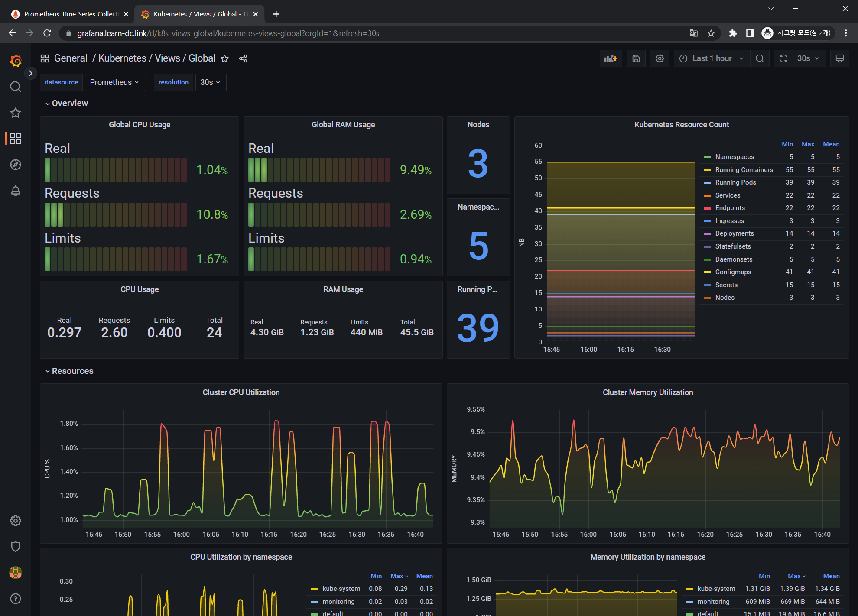Open the Global CPU Usage panel title
The width and height of the screenshot is (858, 616).
(x=140, y=125)
